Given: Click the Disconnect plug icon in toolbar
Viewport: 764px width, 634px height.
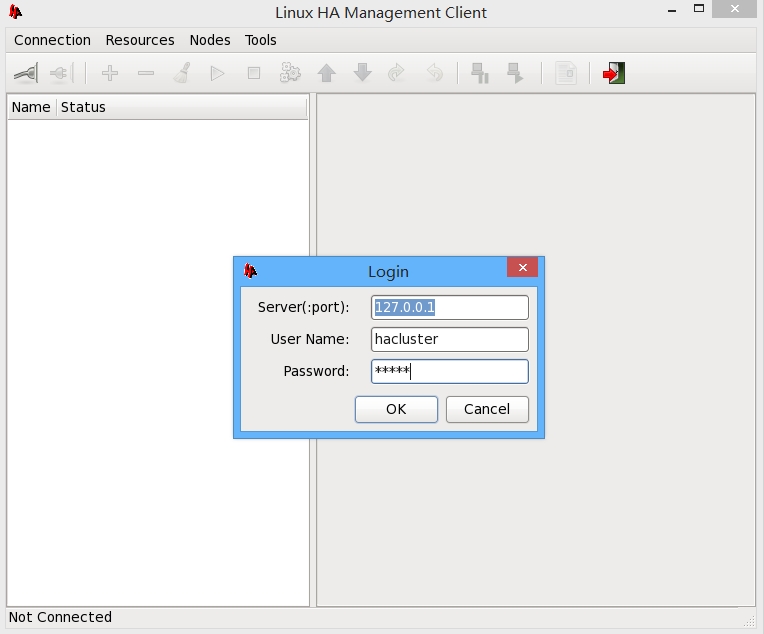Looking at the screenshot, I should click(61, 73).
